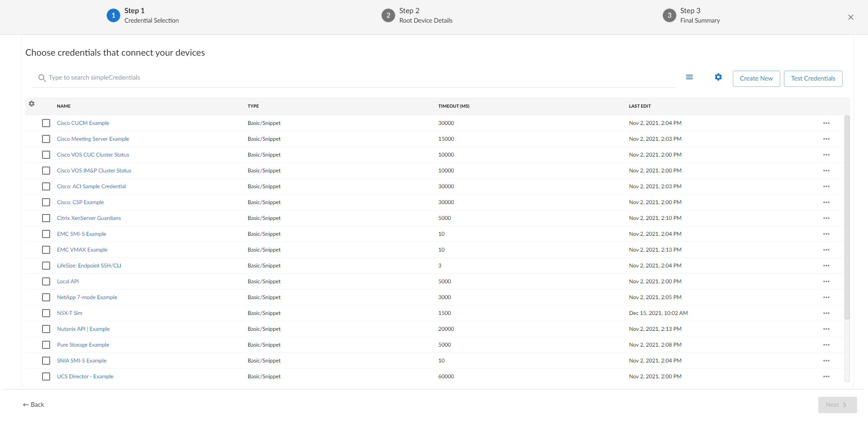This screenshot has height=424, width=868.
Task: Open table column settings gear
Action: click(32, 104)
